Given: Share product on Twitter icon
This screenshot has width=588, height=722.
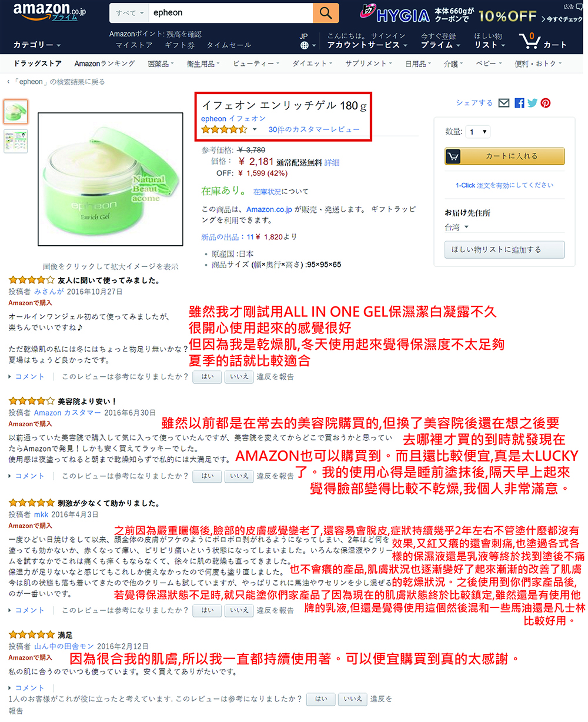Looking at the screenshot, I should [532, 103].
